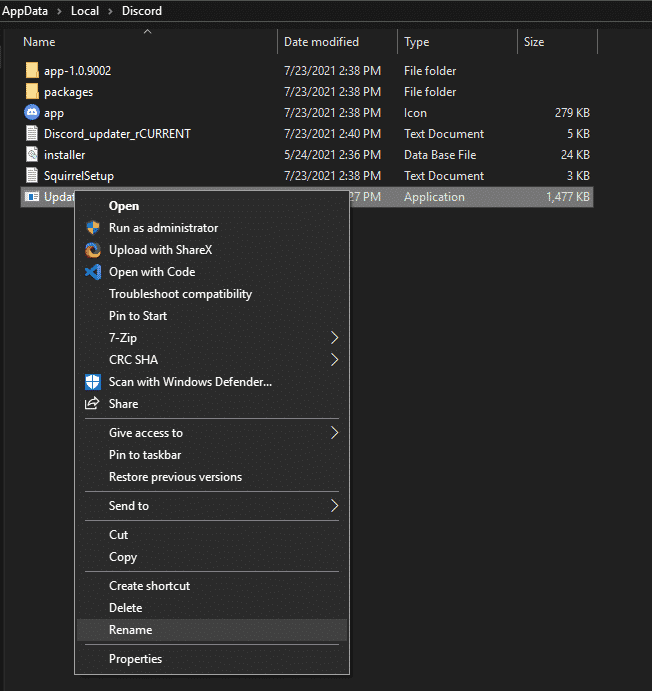Screen dimensions: 652x691
Task: Go to Local in the breadcrumb path
Action: (x=85, y=11)
